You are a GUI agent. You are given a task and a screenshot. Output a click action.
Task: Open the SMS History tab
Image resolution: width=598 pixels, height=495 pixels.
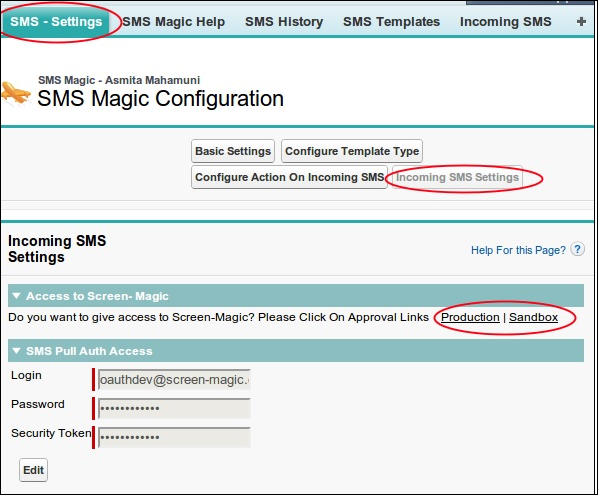point(284,22)
